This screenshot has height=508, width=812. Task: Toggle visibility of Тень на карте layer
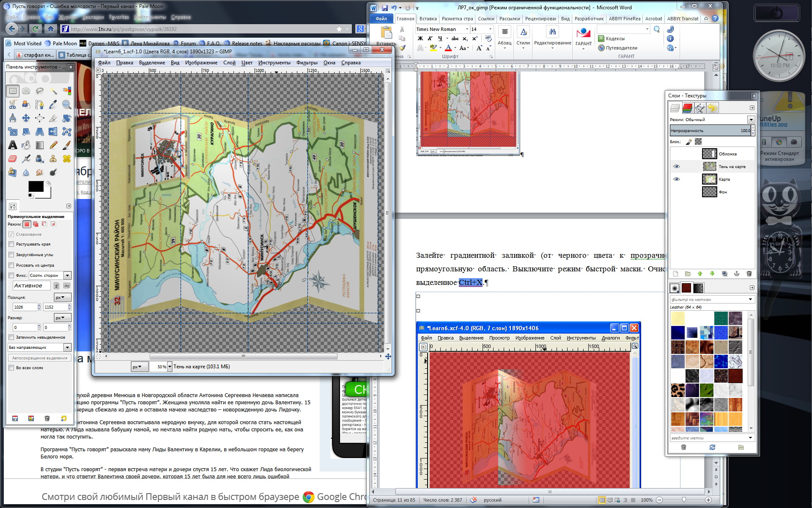point(676,166)
